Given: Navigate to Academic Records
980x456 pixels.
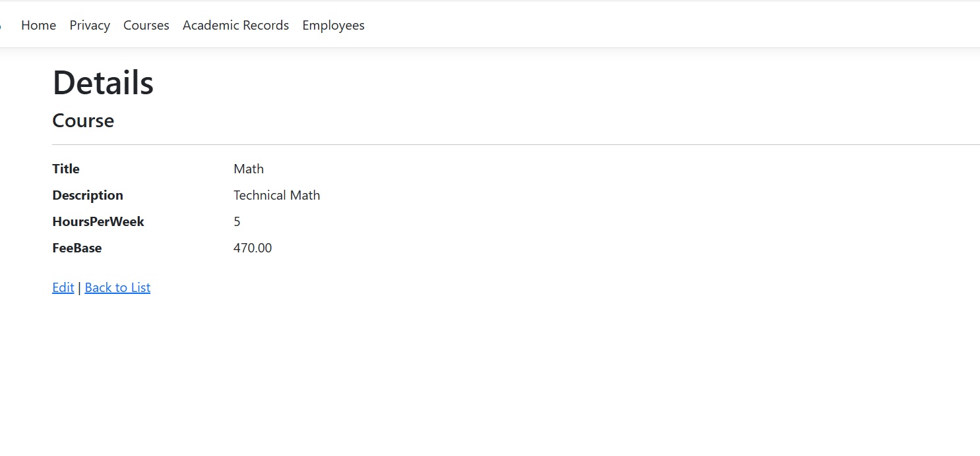Looking at the screenshot, I should [x=235, y=25].
